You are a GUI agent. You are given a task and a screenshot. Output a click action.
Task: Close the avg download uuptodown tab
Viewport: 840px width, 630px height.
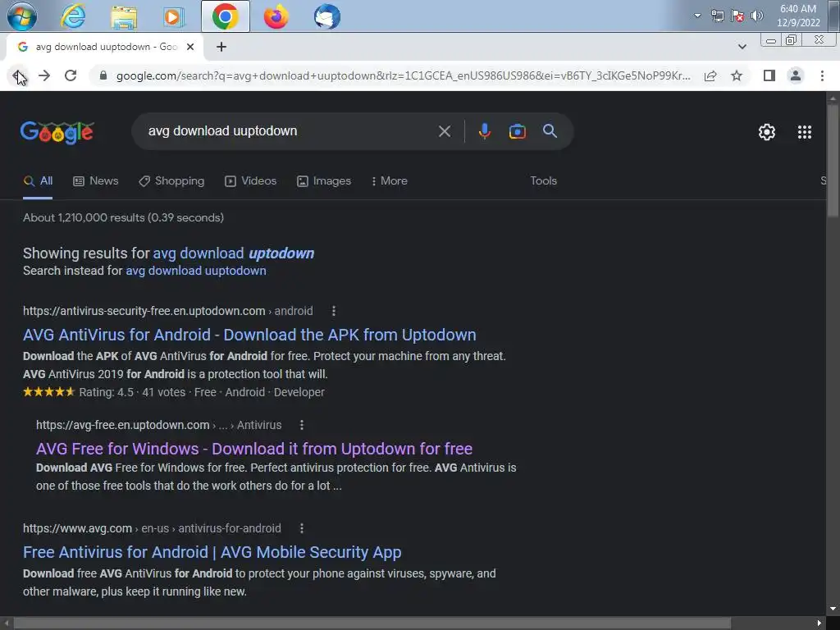(x=189, y=47)
